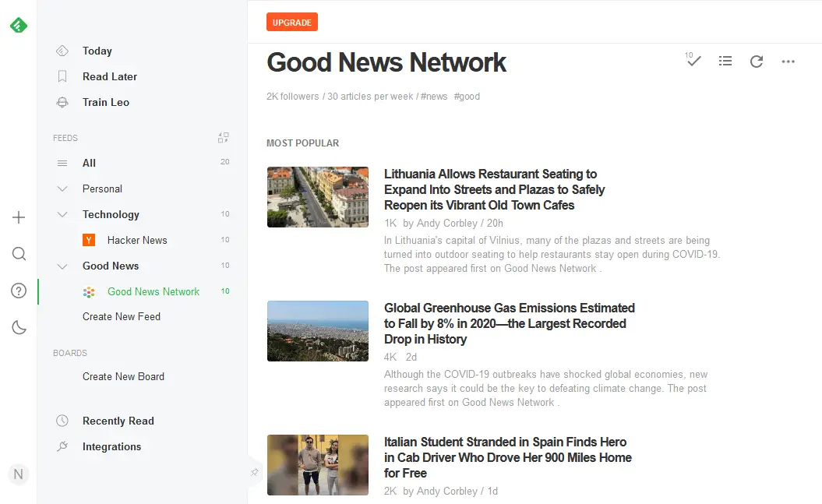Open the more options ellipsis menu

click(x=788, y=62)
